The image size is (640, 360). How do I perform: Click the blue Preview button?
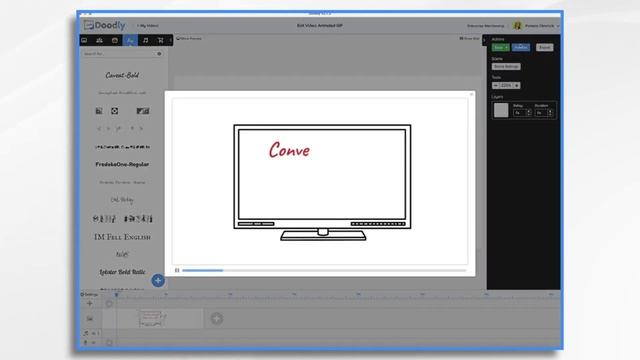click(521, 47)
